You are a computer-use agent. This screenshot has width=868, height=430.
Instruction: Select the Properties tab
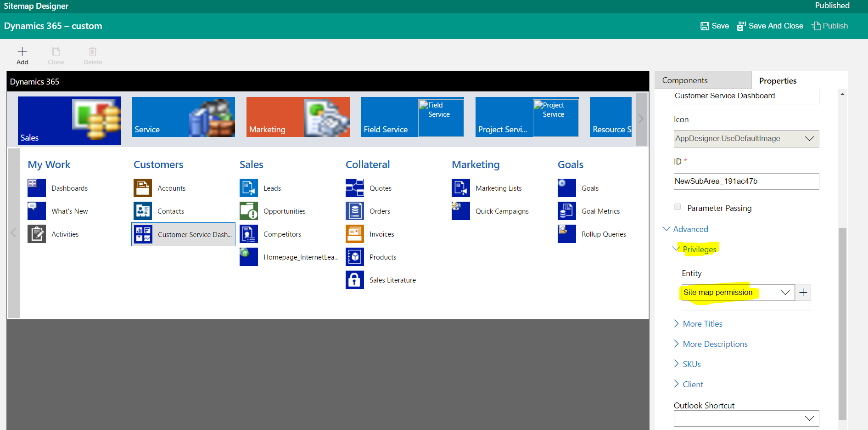pyautogui.click(x=778, y=80)
